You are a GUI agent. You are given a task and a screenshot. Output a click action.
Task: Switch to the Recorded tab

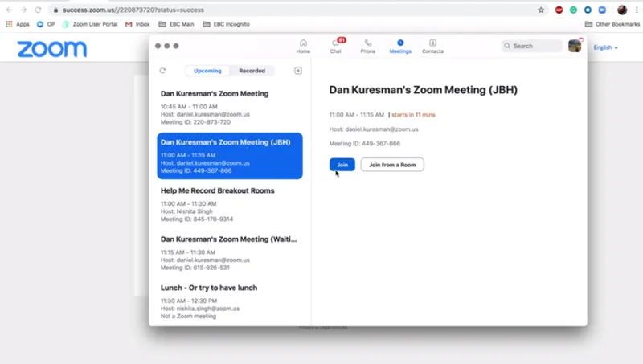click(x=252, y=71)
